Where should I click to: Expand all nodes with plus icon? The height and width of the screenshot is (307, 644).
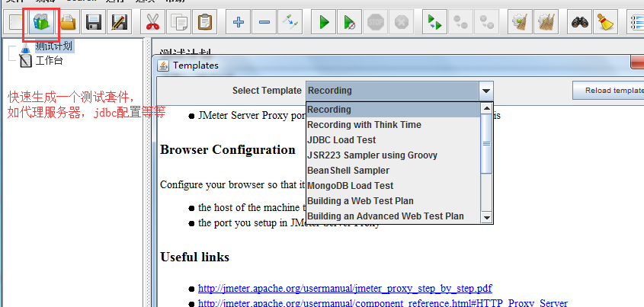[239, 22]
